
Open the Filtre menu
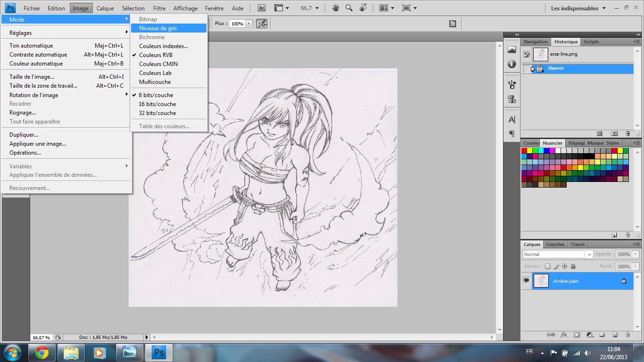point(159,8)
